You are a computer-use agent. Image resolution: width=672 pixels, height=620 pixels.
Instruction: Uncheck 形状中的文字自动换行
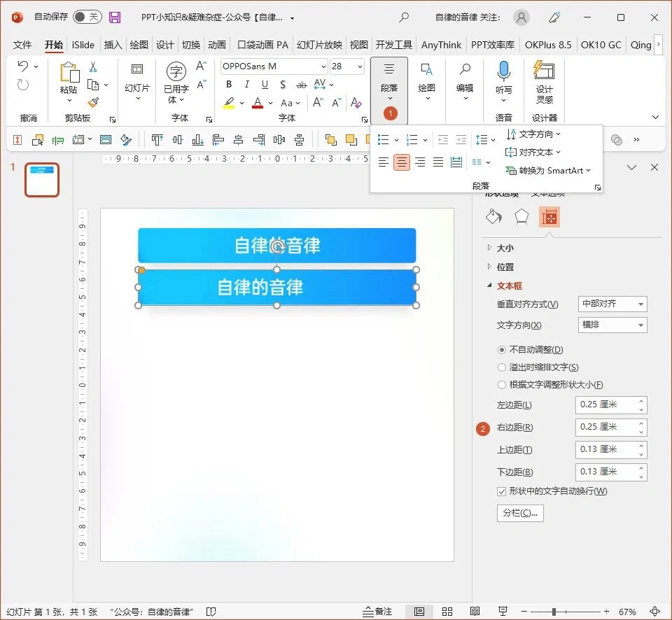502,491
